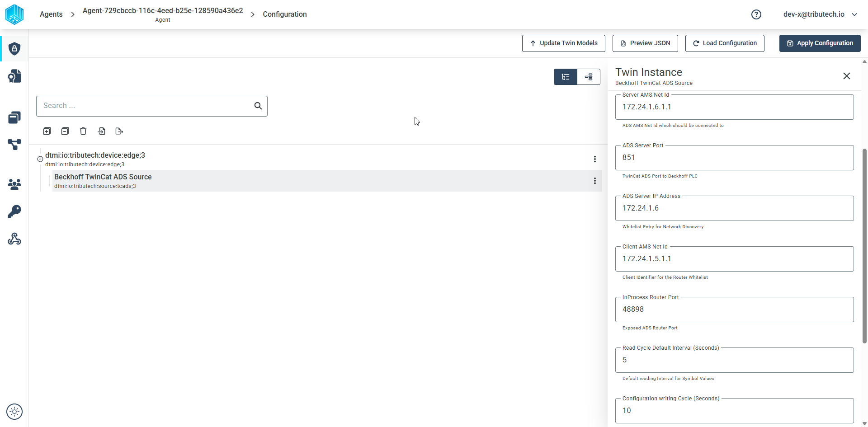Click the Twin Instance panel scrollbar thumb

click(864, 246)
